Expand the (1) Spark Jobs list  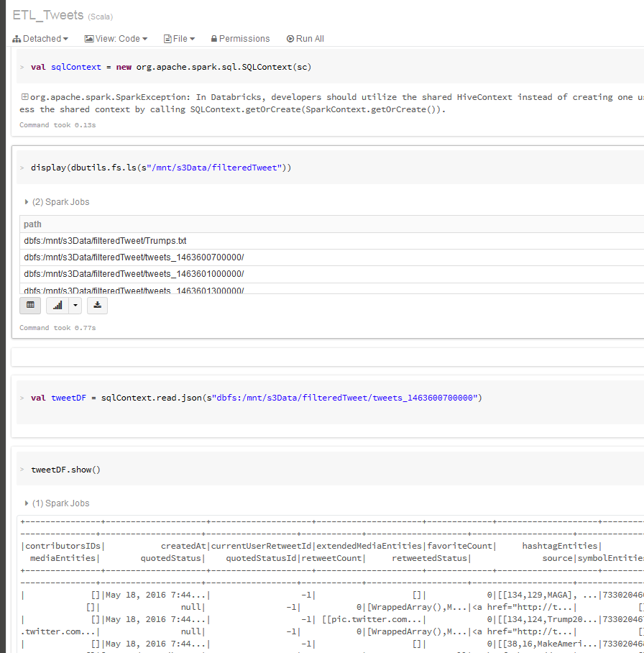pos(57,503)
